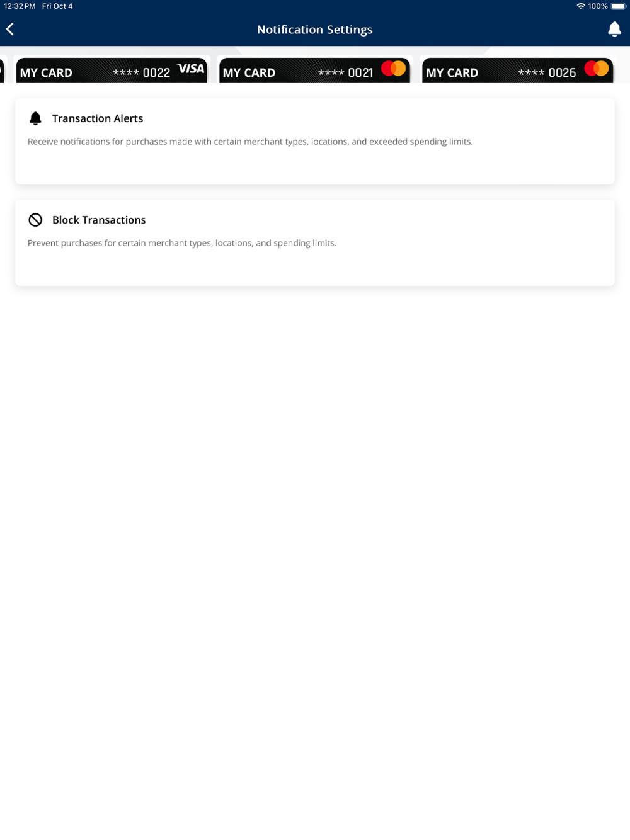This screenshot has width=630, height=840.
Task: Tap the battery icon in status bar
Action: pyautogui.click(x=619, y=6)
